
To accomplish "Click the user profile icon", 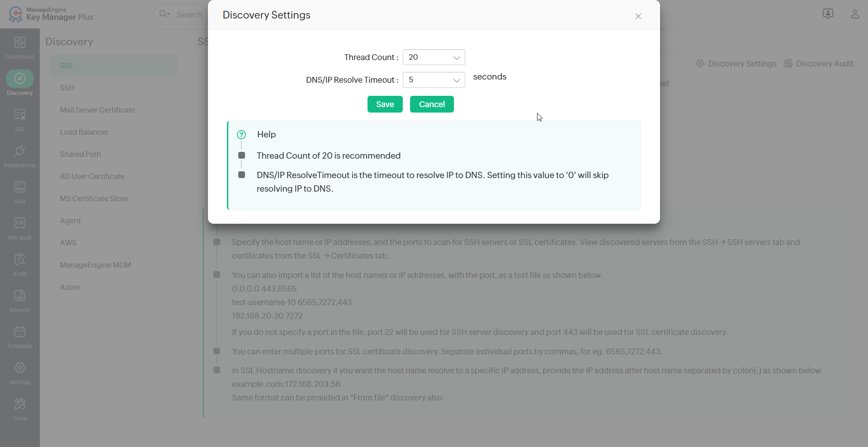I will point(854,14).
